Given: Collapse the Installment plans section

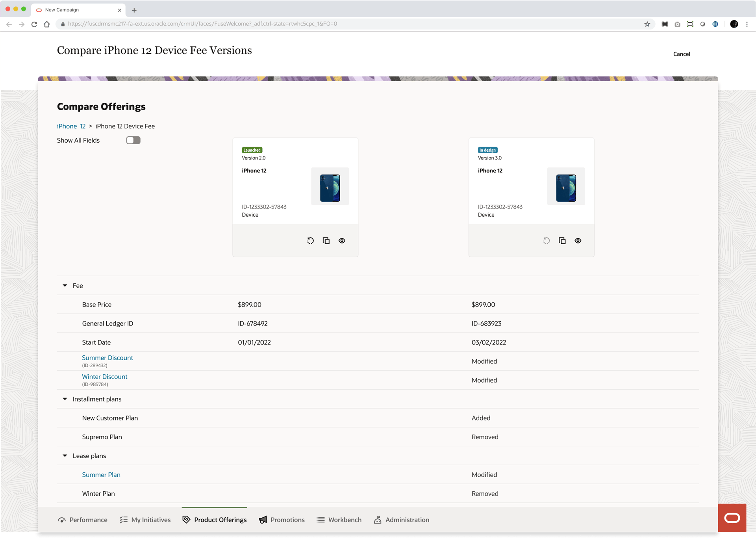Looking at the screenshot, I should (x=65, y=399).
